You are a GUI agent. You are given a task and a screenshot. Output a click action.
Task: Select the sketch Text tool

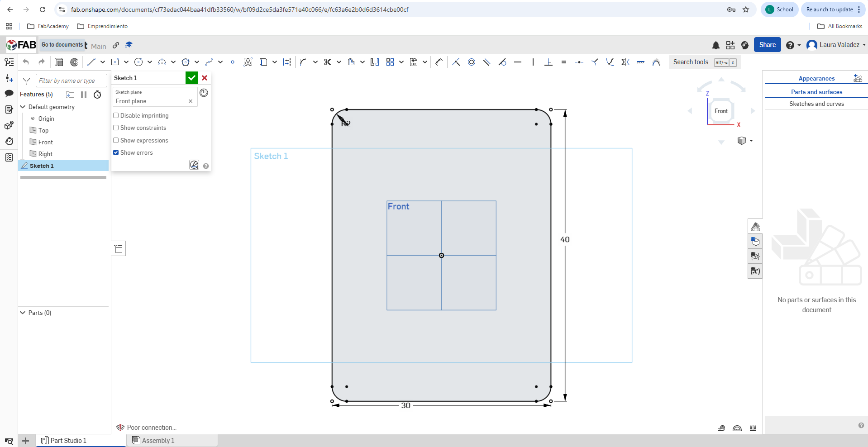pyautogui.click(x=248, y=62)
